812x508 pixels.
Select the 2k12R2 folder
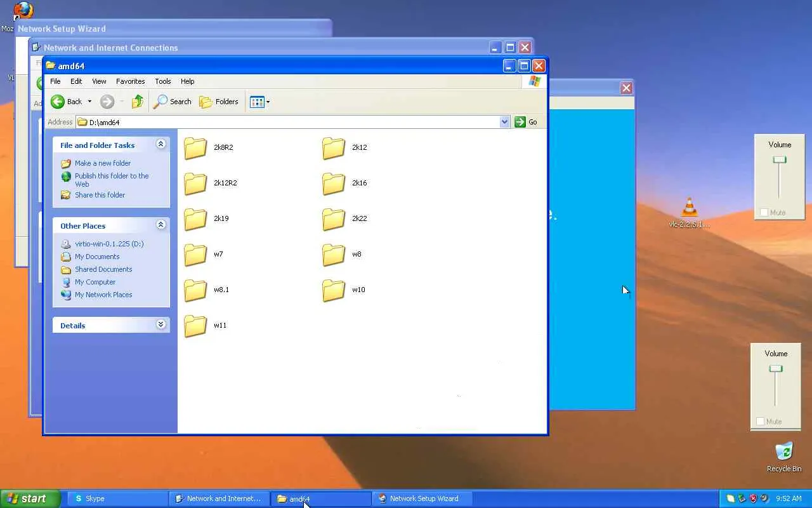[195, 184]
